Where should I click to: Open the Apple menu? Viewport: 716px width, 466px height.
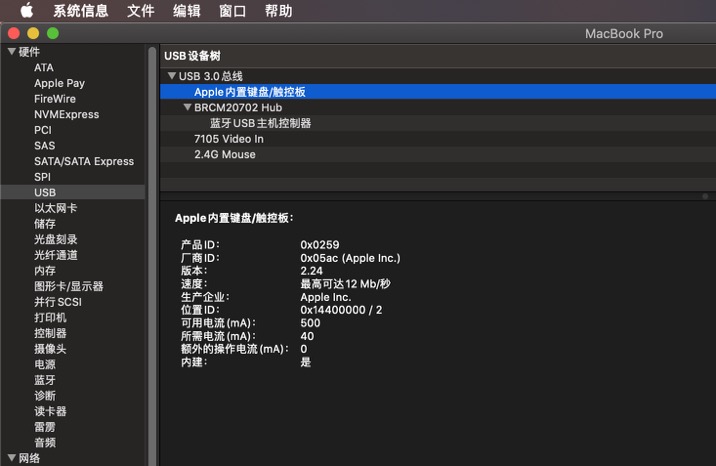27,10
